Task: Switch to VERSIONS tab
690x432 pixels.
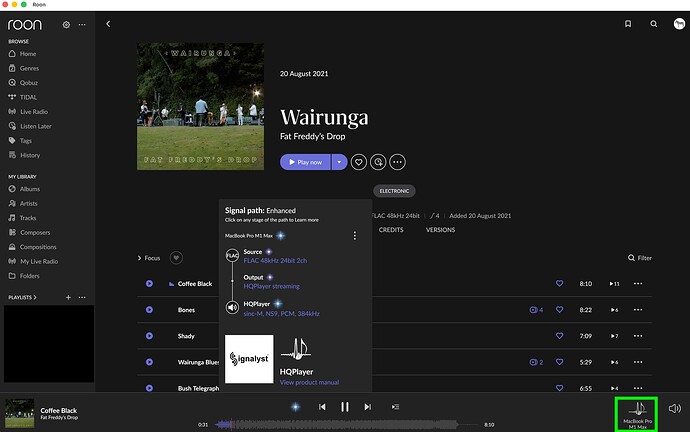Action: point(440,230)
